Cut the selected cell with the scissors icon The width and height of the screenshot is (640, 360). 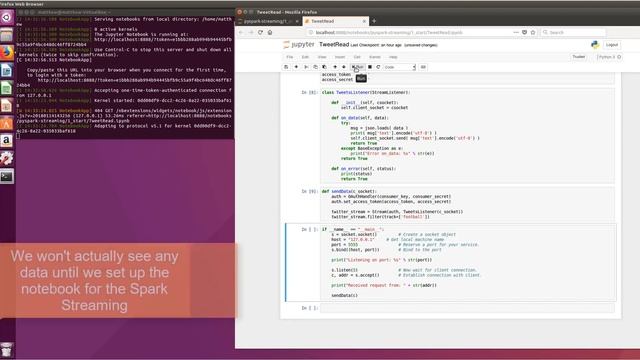click(x=306, y=67)
